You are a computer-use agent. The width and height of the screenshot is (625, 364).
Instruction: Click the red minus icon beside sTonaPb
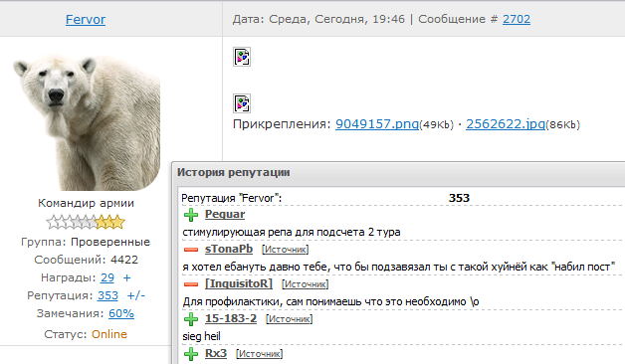point(191,250)
